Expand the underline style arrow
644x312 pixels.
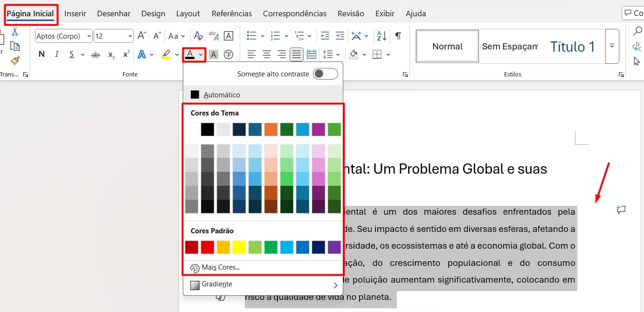tap(83, 55)
